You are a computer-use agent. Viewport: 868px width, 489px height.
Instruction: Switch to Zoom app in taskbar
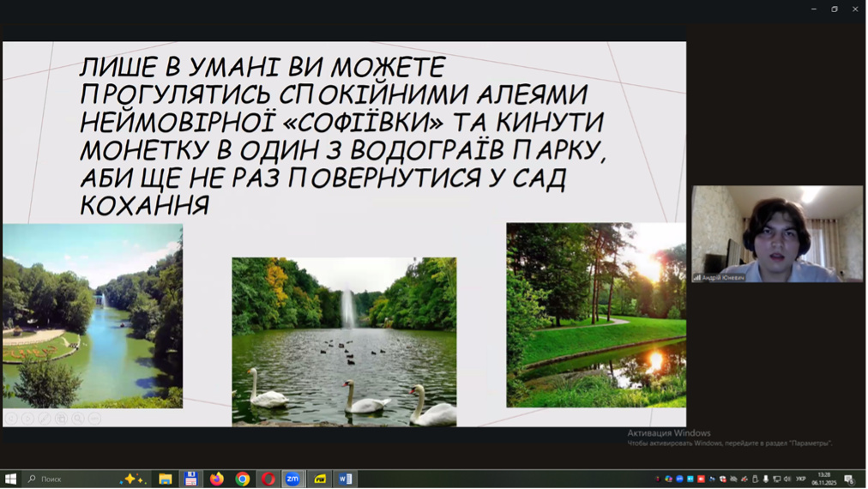(x=293, y=479)
